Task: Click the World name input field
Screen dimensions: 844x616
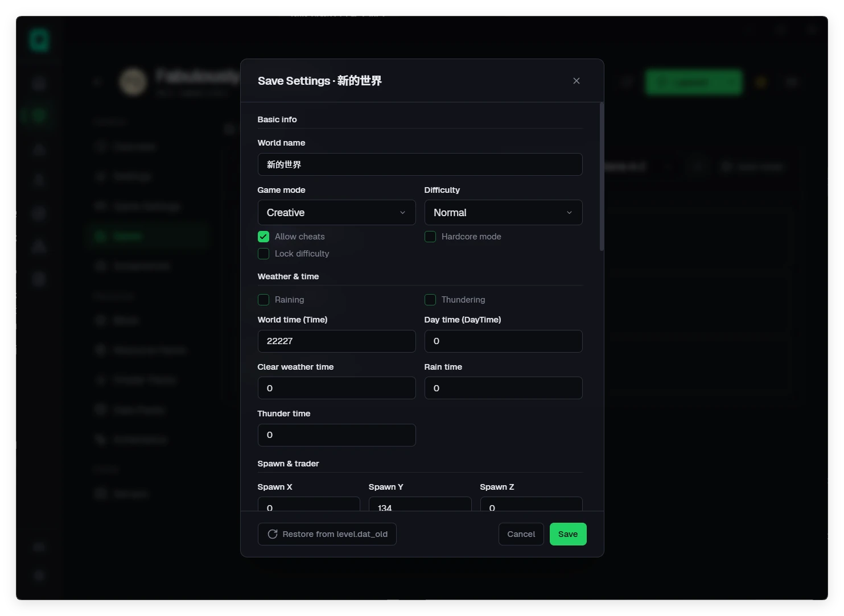Action: coord(420,164)
